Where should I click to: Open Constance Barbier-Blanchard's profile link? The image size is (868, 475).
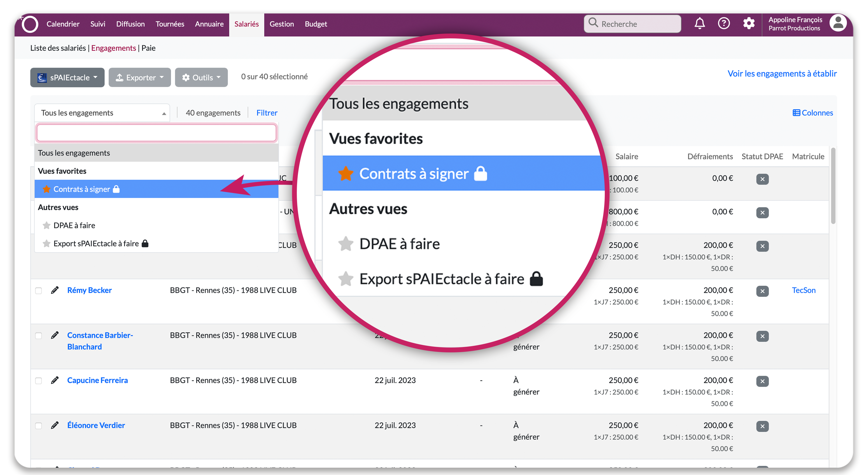tap(100, 341)
